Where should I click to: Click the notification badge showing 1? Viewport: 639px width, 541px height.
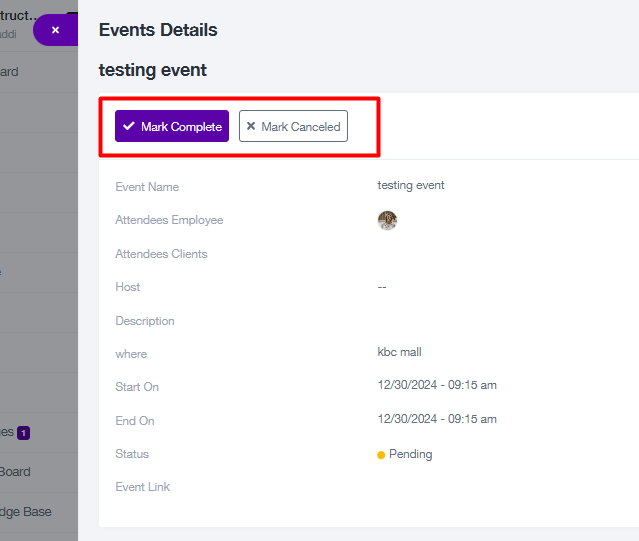point(23,433)
